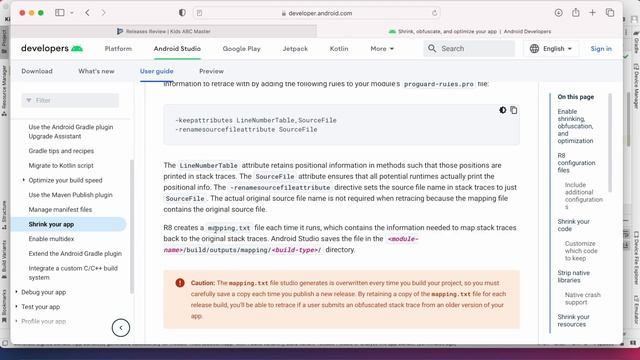Jump to Native crash support
Screen dimensions: 640x360
[582, 298]
